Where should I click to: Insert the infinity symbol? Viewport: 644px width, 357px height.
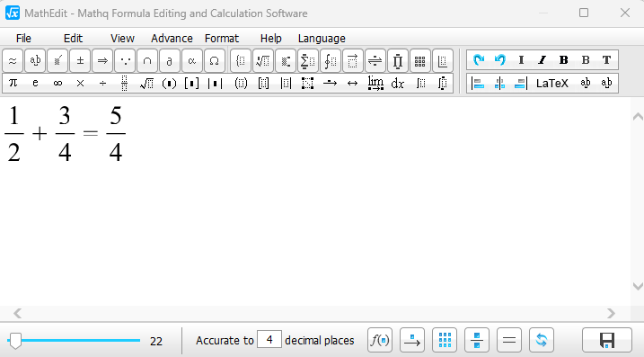[x=57, y=84]
